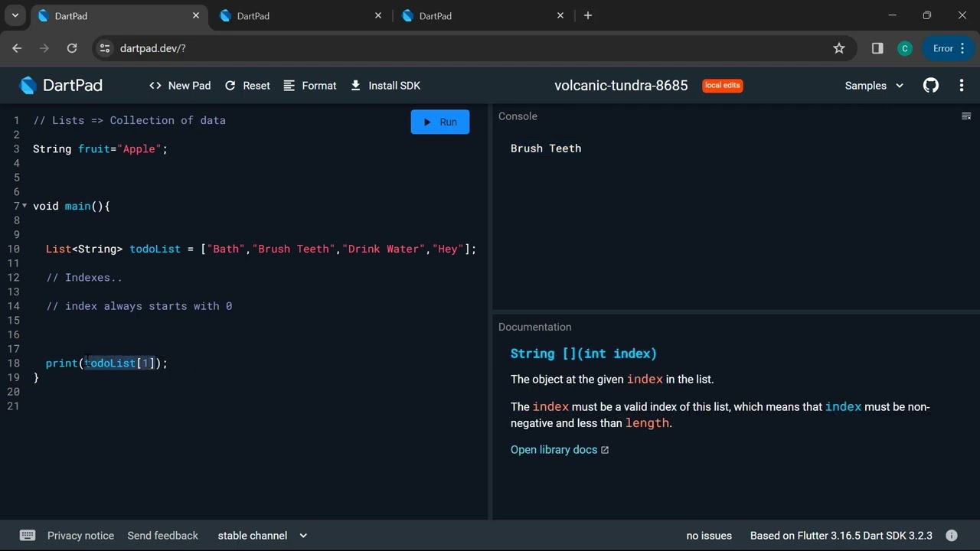Click the green profile avatar C
The height and width of the screenshot is (551, 980).
coord(905,48)
